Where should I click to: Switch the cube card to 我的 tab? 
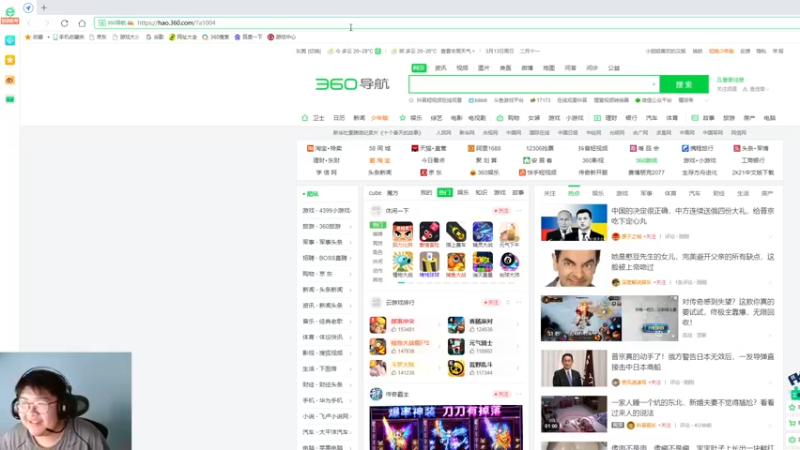tap(426, 193)
